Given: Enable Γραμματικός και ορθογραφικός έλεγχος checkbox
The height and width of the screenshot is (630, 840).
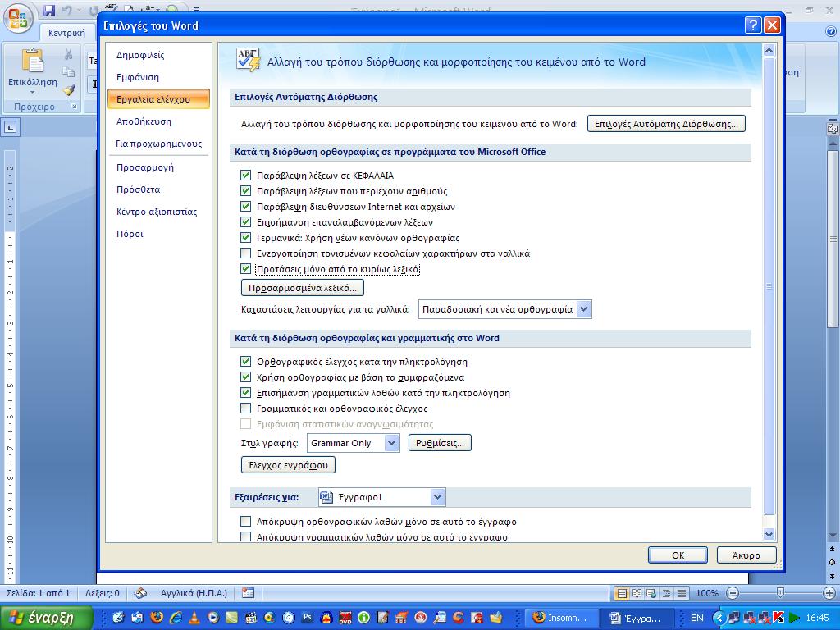Looking at the screenshot, I should pos(245,409).
